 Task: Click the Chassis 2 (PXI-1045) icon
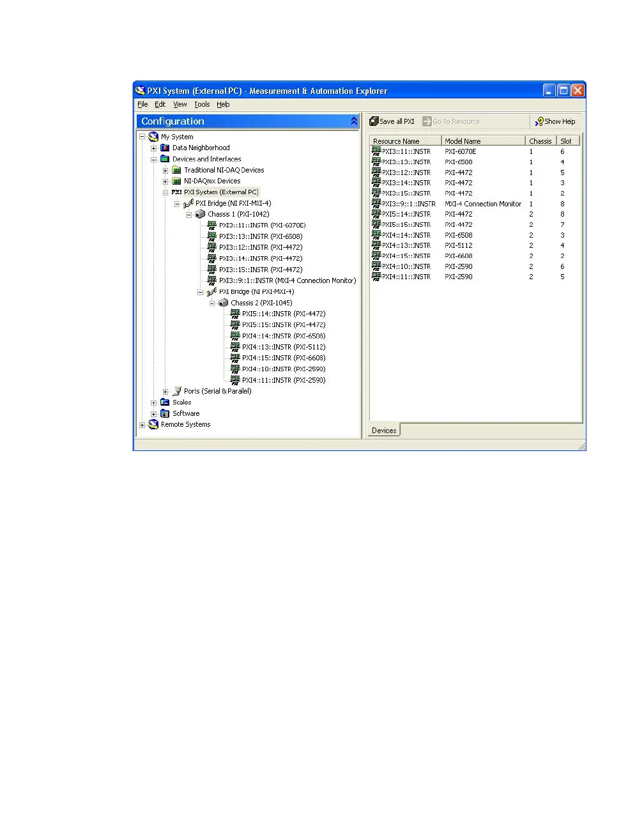pyautogui.click(x=223, y=303)
